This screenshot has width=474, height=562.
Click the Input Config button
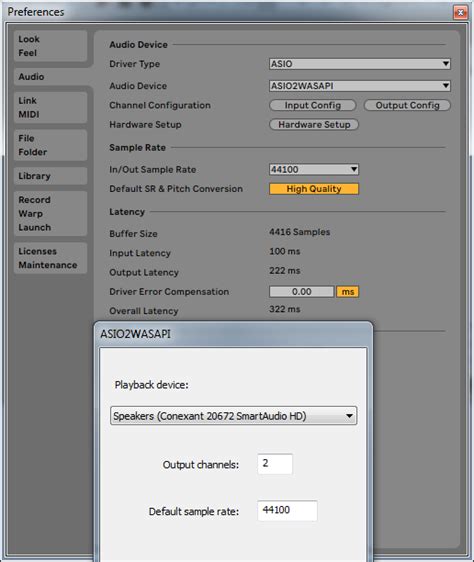click(x=313, y=105)
